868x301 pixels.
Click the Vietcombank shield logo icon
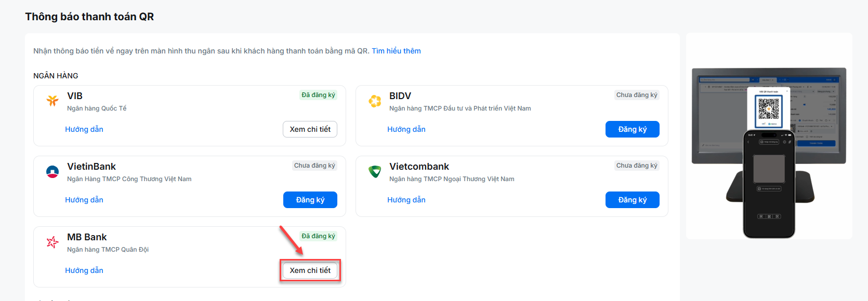pyautogui.click(x=375, y=171)
